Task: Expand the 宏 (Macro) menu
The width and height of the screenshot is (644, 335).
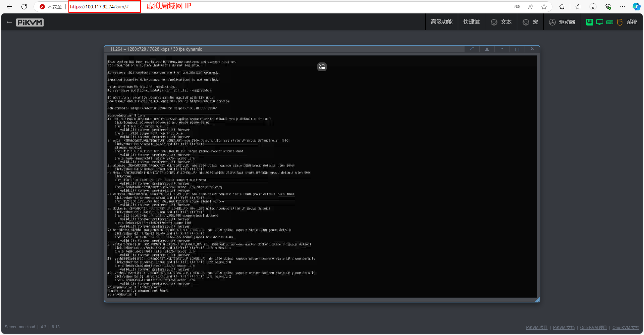Action: coord(530,22)
